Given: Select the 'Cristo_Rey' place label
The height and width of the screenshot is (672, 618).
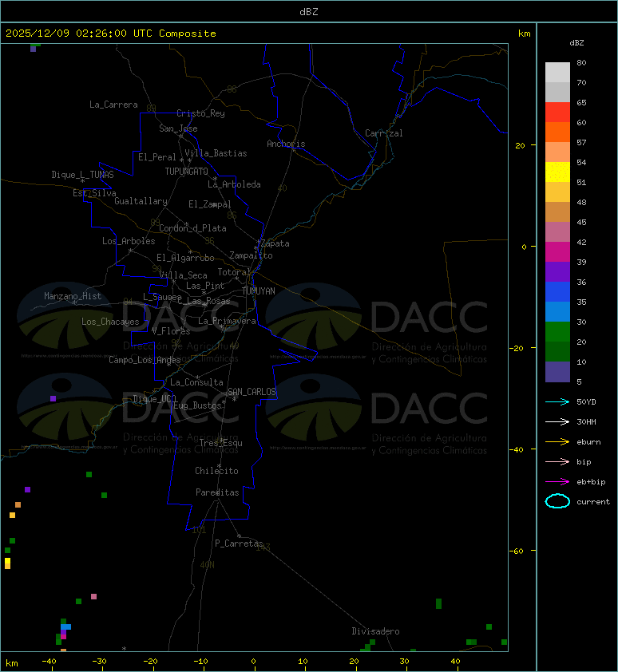Looking at the screenshot, I should [200, 113].
